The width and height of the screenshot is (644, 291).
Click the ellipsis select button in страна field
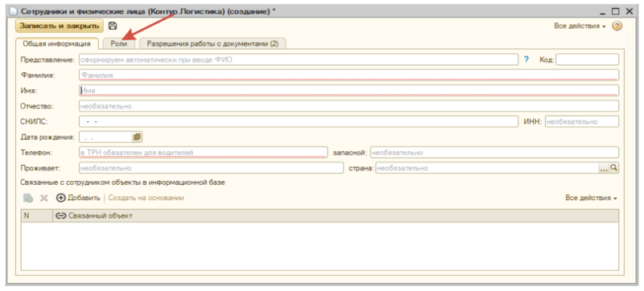click(605, 168)
